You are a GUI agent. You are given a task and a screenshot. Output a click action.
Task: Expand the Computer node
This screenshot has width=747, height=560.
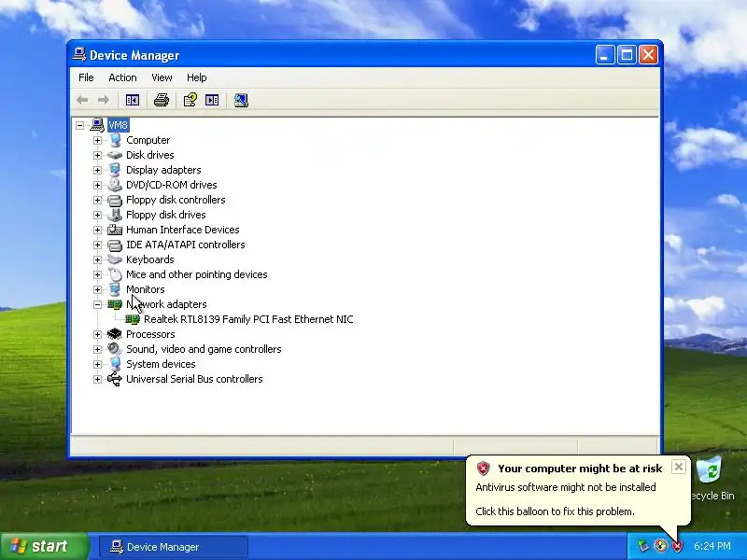(x=98, y=140)
